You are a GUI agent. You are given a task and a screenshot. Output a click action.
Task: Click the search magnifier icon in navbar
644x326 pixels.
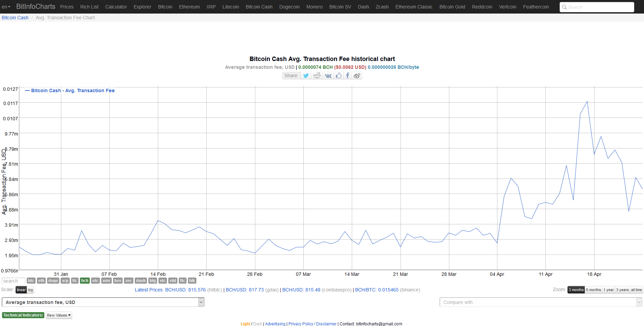coord(564,7)
